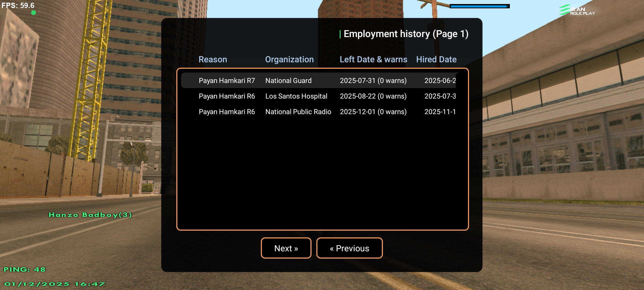This screenshot has width=644, height=290.
Task: Click the Payan Hamkari R7 reason cell
Action: (227, 81)
